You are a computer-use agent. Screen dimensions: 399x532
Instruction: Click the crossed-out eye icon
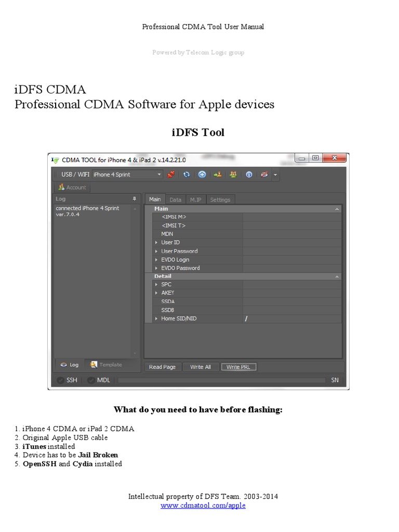pos(264,175)
